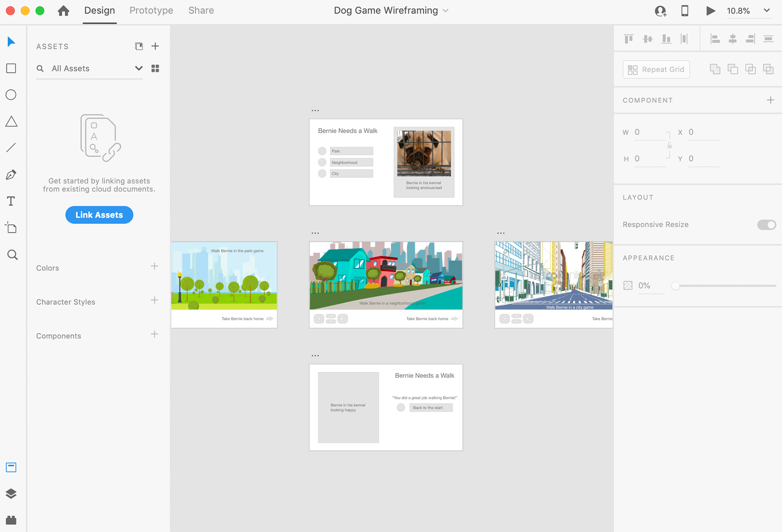Click the X position input field
782x532 pixels.
[x=703, y=132]
